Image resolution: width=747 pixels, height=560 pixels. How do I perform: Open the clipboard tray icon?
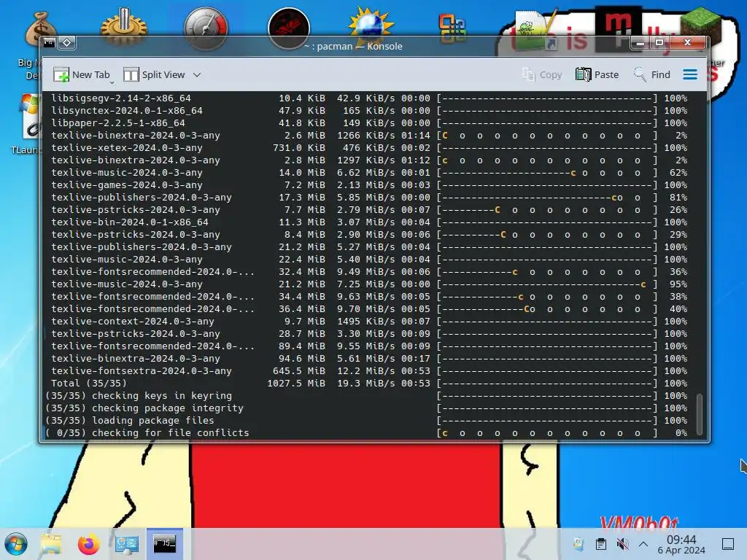(601, 543)
